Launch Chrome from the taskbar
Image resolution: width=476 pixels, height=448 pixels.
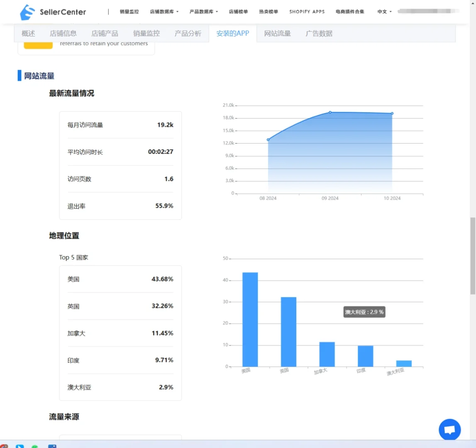(x=5, y=446)
